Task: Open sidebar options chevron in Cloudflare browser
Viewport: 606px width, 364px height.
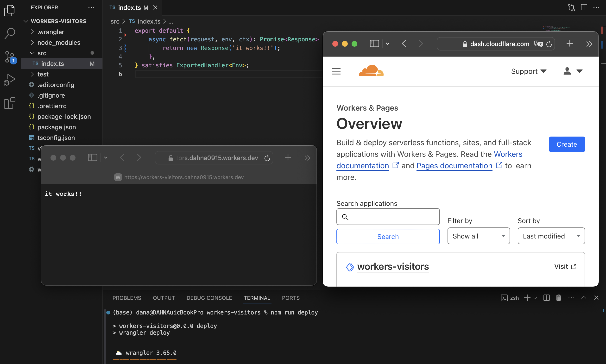Action: pos(388,44)
